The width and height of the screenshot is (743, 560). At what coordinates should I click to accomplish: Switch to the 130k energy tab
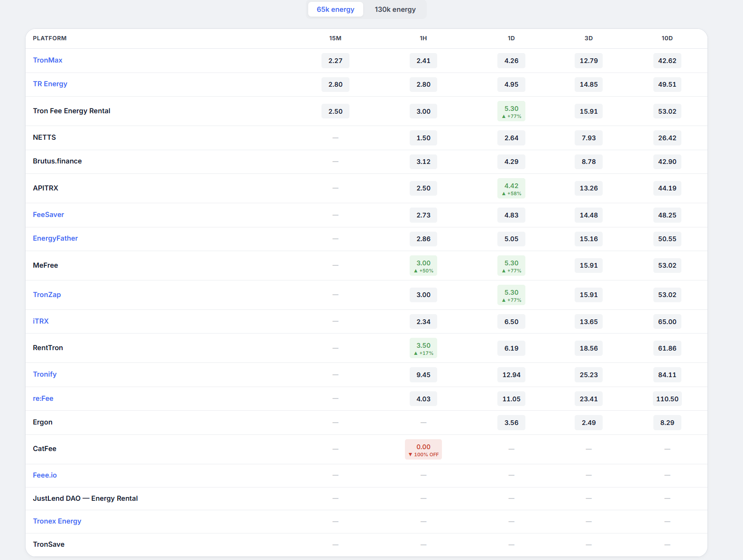pyautogui.click(x=395, y=9)
